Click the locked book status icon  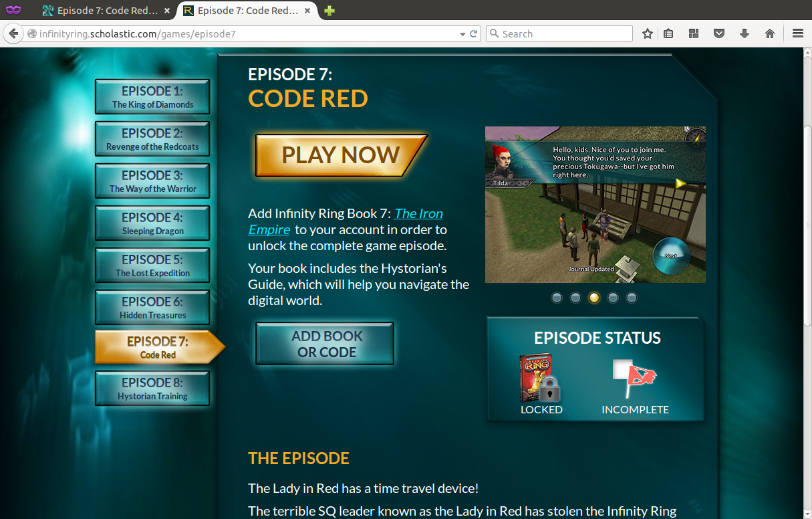pos(540,378)
